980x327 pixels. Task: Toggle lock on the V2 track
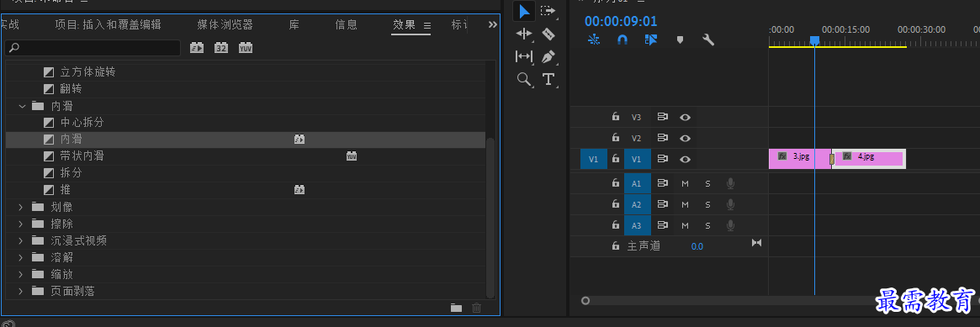616,138
